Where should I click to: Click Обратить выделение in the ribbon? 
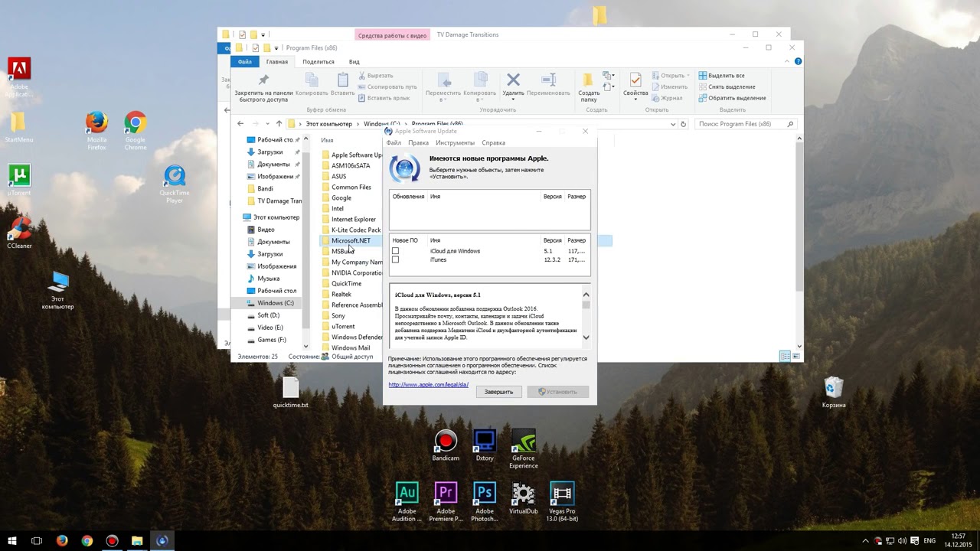(x=731, y=98)
